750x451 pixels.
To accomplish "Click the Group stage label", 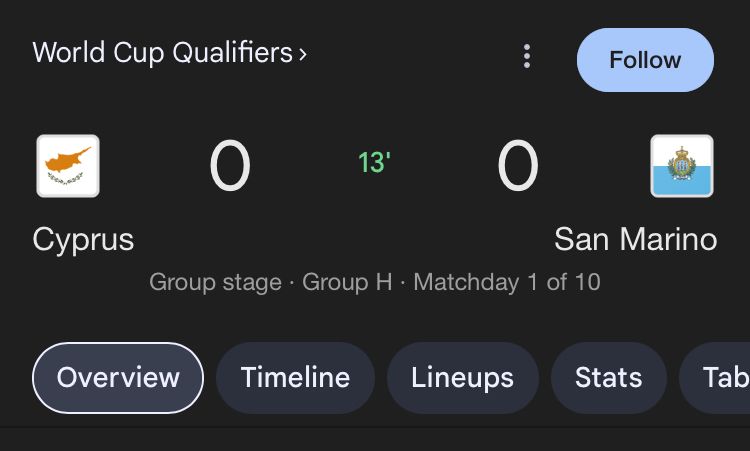I will point(215,282).
